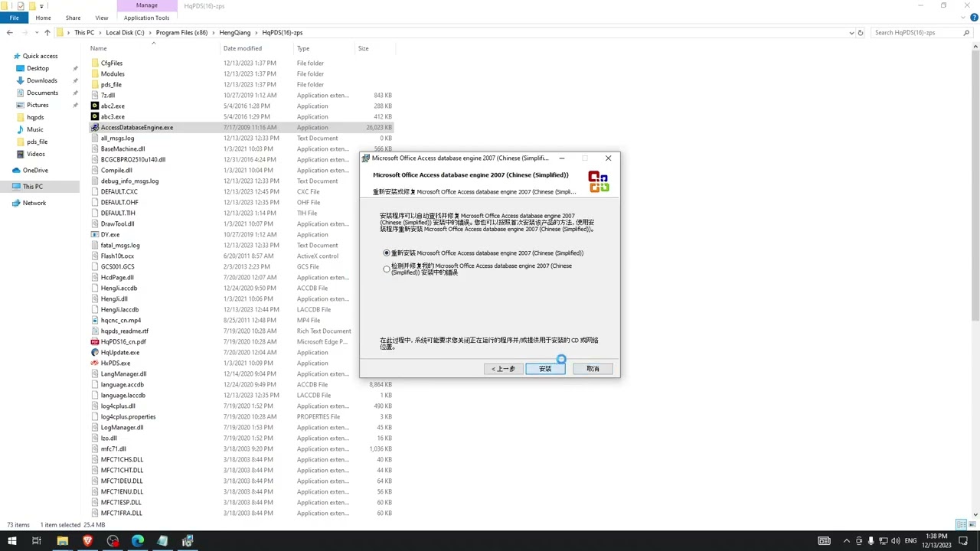Viewport: 980px width, 551px height.
Task: Open Videos folder in navigation pane
Action: point(35,154)
